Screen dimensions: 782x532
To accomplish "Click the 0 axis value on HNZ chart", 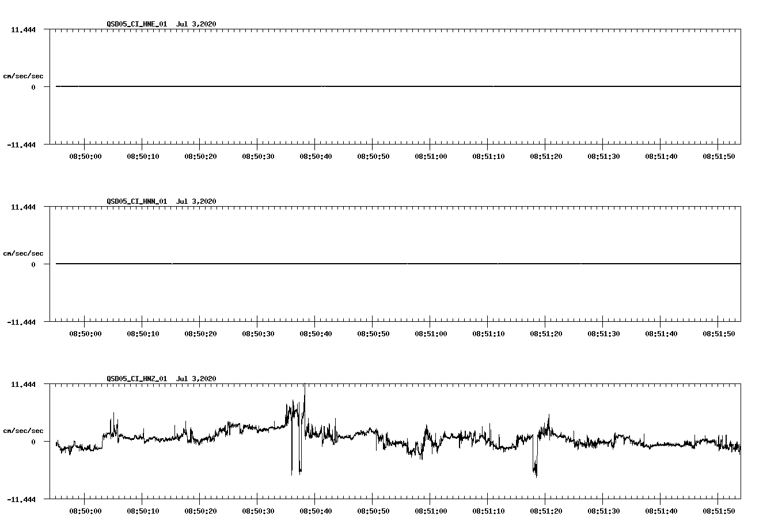I will point(33,442).
